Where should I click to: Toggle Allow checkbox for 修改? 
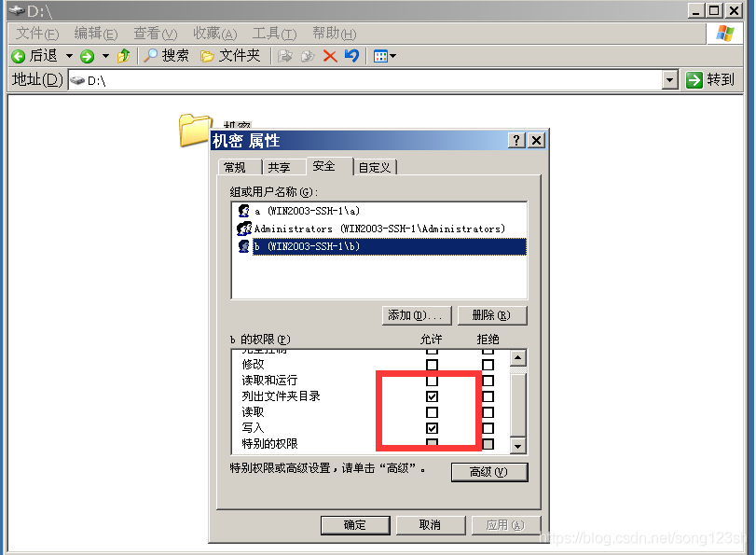432,365
